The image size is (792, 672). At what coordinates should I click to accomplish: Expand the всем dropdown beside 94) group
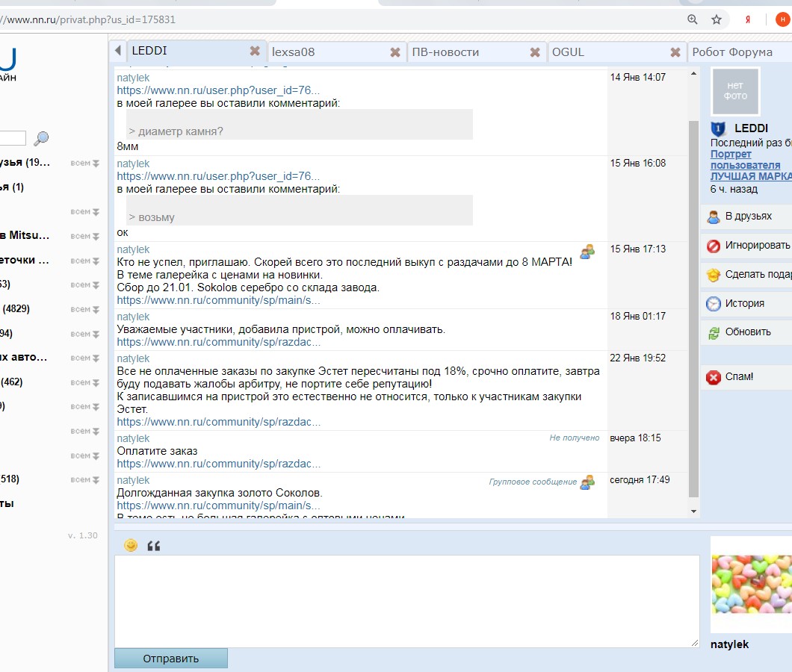85,334
